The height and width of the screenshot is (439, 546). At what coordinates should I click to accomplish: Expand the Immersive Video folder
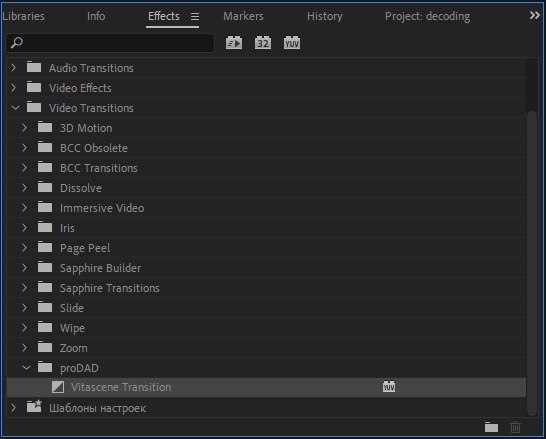tap(24, 208)
